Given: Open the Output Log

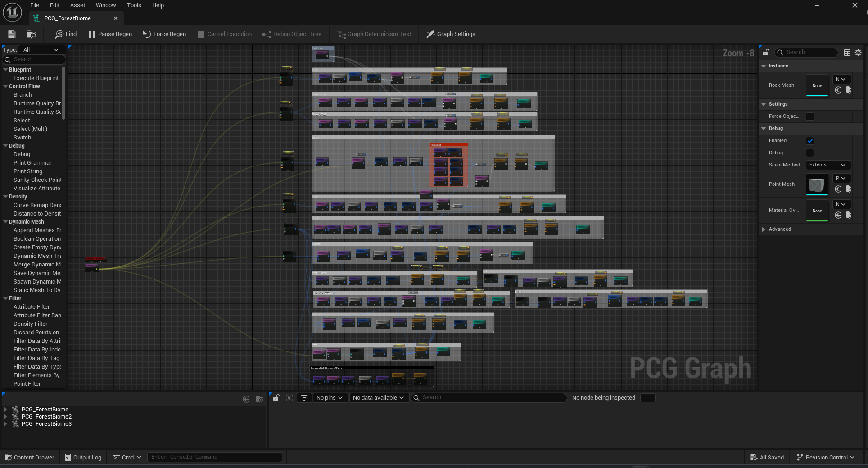Looking at the screenshot, I should (x=83, y=458).
